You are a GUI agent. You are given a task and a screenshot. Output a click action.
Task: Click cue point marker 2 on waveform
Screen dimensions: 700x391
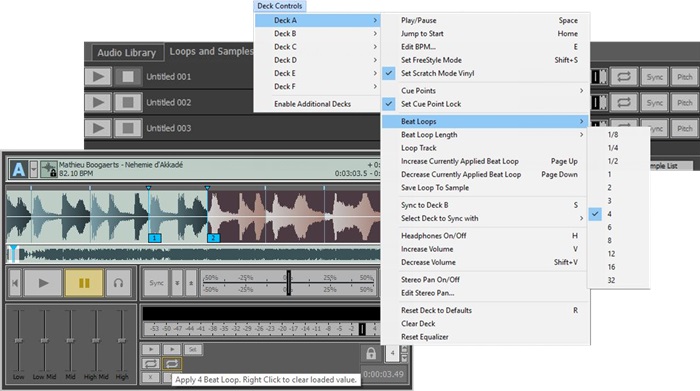point(213,238)
